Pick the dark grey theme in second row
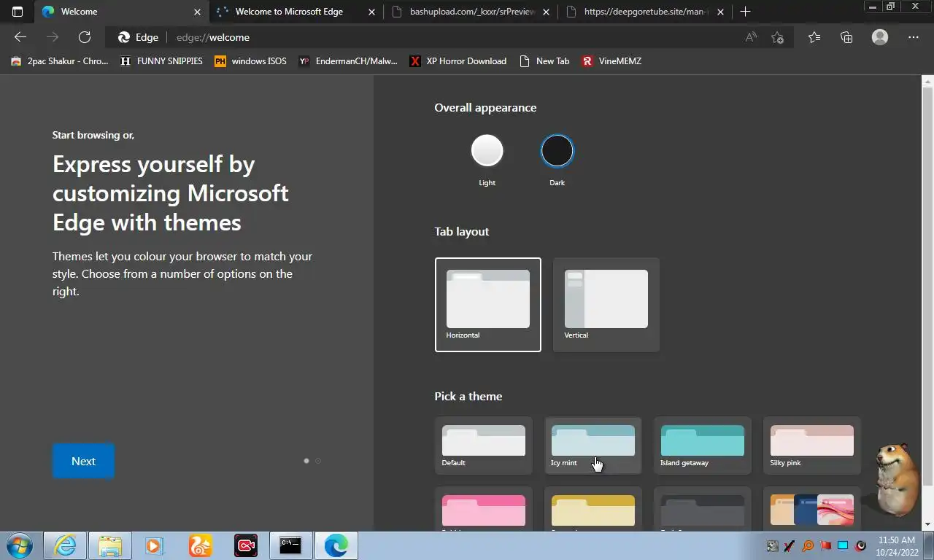Screen dimensions: 934x560 tap(703, 510)
